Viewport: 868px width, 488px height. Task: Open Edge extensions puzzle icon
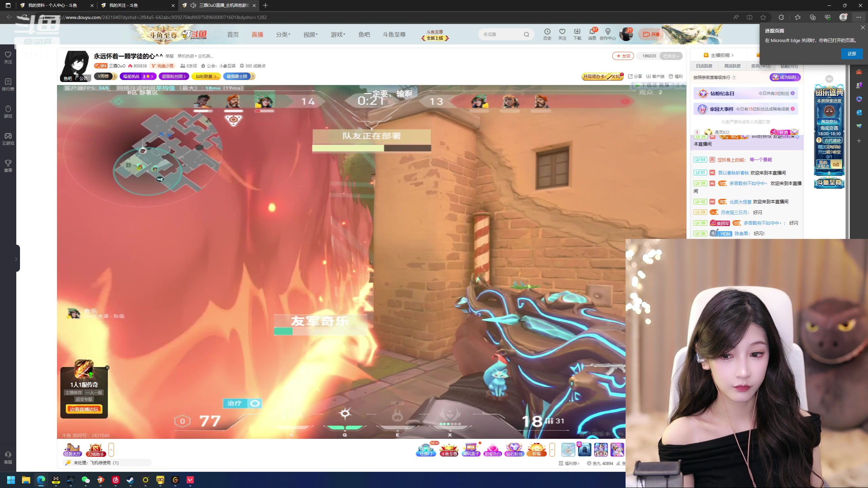[781, 17]
